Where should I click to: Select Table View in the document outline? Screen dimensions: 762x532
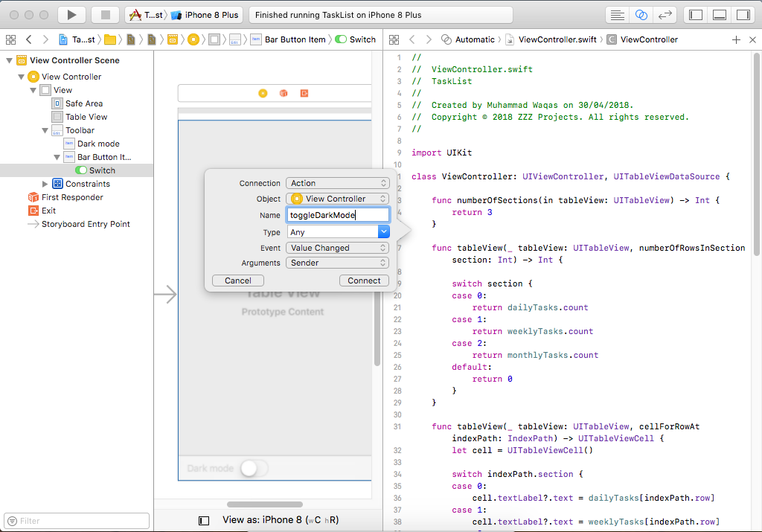[86, 117]
